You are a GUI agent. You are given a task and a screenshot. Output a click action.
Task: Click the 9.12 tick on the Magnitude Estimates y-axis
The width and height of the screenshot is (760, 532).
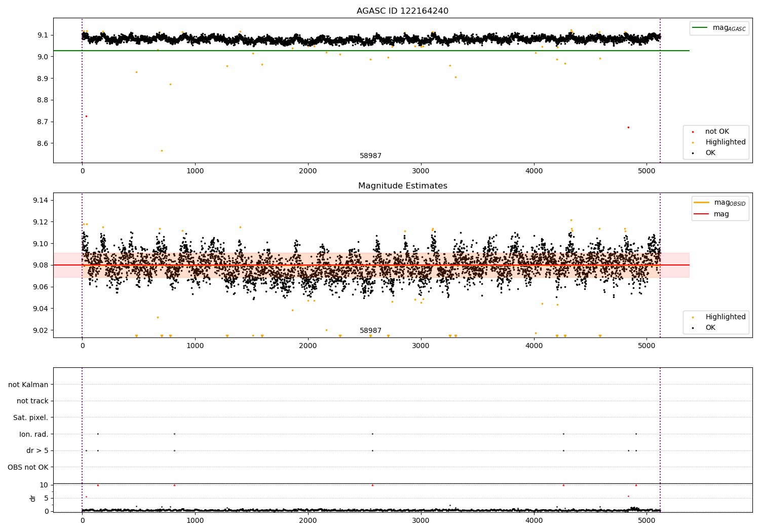tap(41, 222)
